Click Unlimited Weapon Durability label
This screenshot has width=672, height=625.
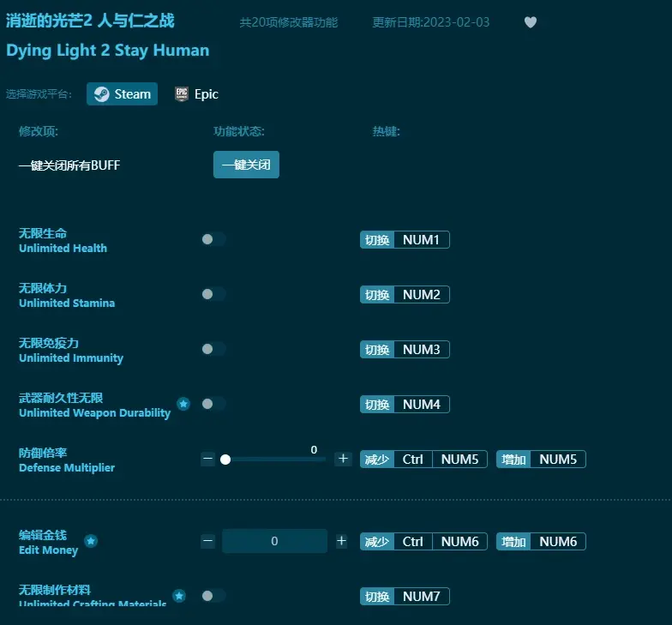pyautogui.click(x=94, y=413)
